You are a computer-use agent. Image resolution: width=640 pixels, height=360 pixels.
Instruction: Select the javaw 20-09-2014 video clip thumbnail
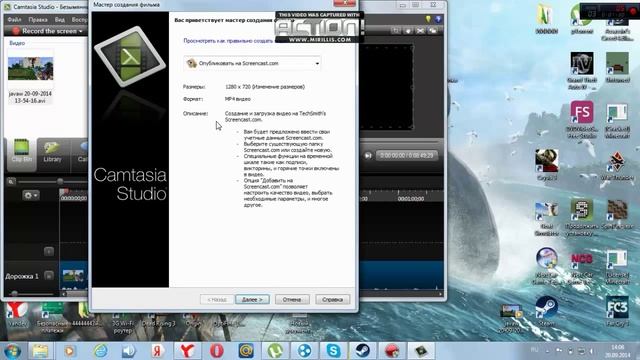coord(31,68)
